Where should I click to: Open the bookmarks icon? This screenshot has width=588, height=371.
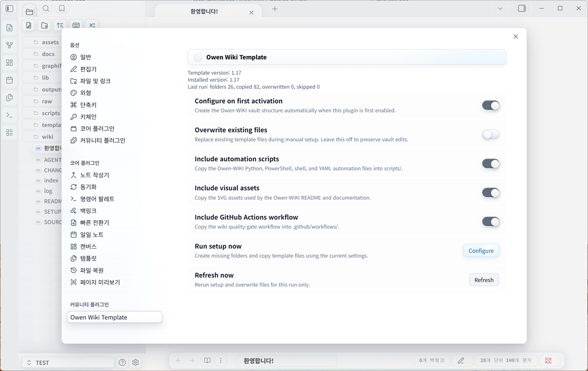pos(62,8)
